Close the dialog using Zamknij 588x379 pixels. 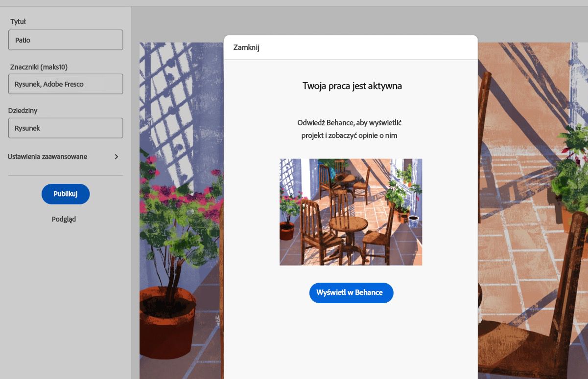[246, 47]
